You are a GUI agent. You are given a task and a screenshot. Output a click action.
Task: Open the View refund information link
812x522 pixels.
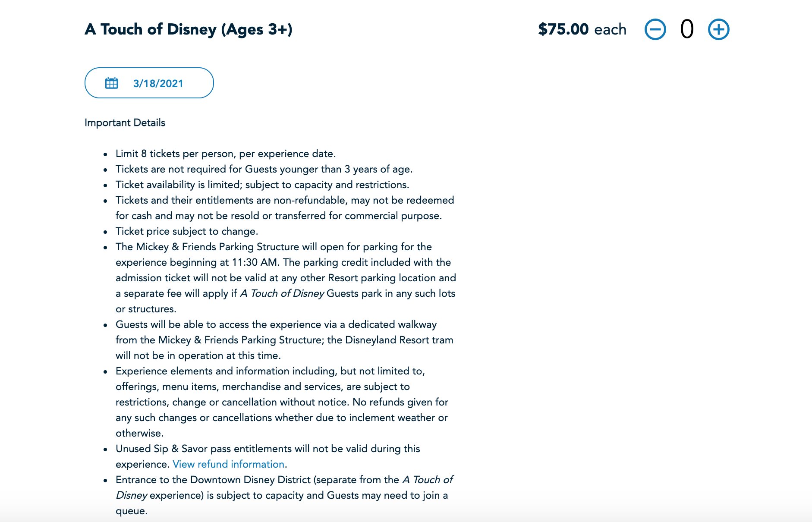tap(228, 464)
